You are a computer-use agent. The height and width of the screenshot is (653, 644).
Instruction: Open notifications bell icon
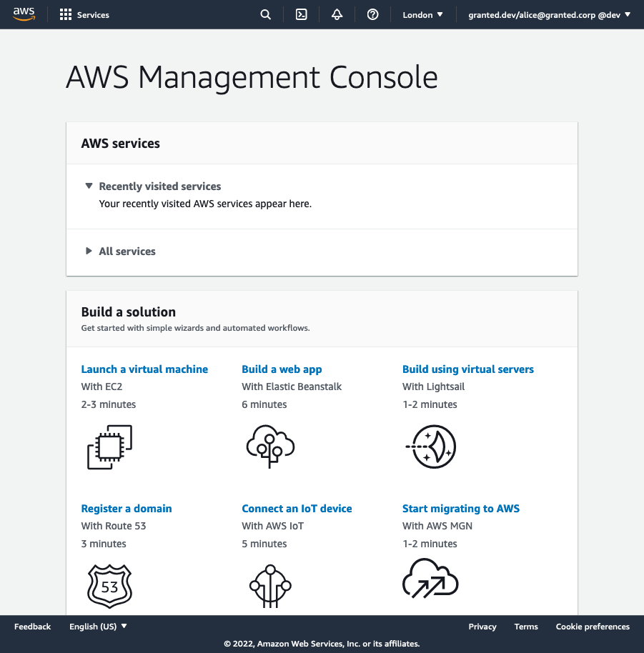337,14
